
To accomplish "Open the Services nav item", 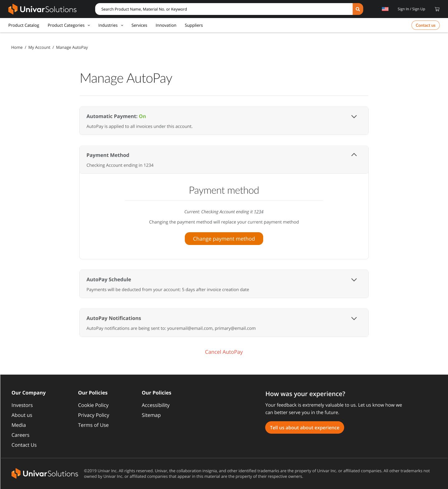I will pos(139,25).
